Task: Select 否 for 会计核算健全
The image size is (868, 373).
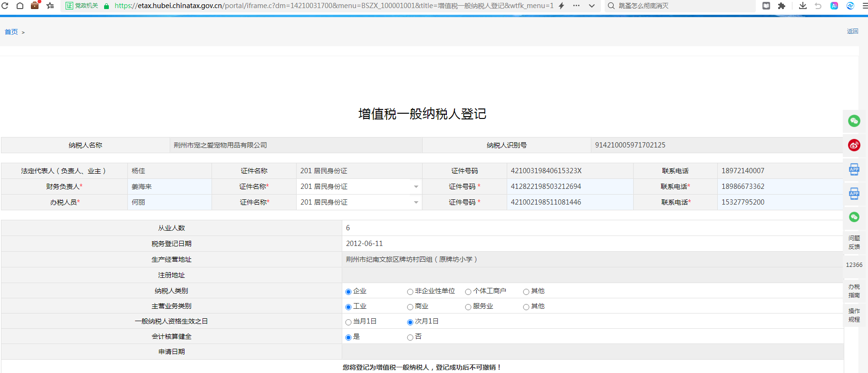Action: 410,337
